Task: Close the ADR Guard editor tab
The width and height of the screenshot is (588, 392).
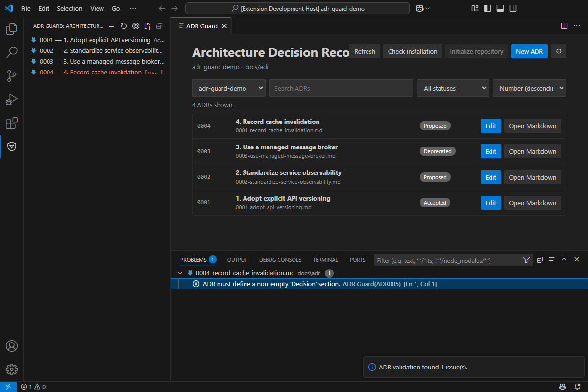Action: tap(224, 26)
